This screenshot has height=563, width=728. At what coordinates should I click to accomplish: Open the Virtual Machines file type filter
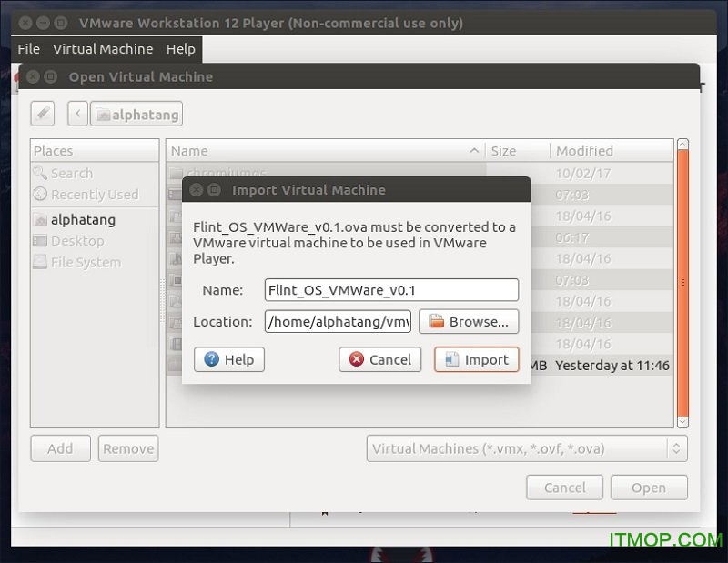(527, 448)
